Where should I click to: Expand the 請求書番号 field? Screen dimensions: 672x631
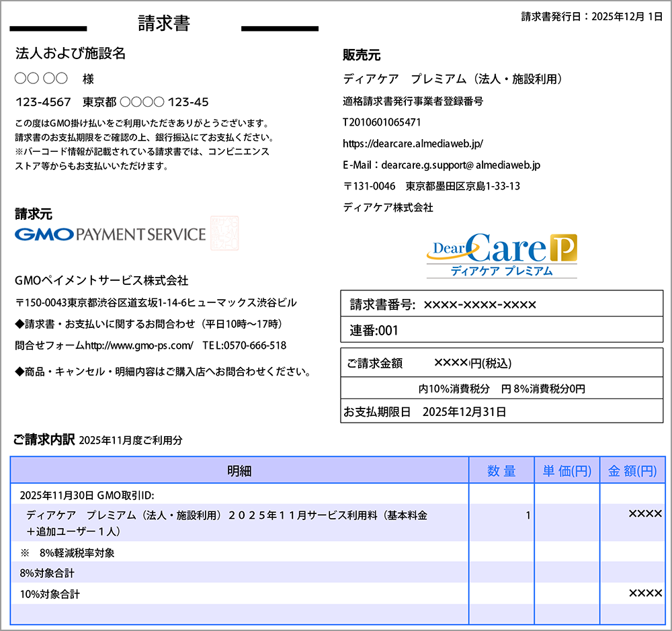pyautogui.click(x=501, y=304)
